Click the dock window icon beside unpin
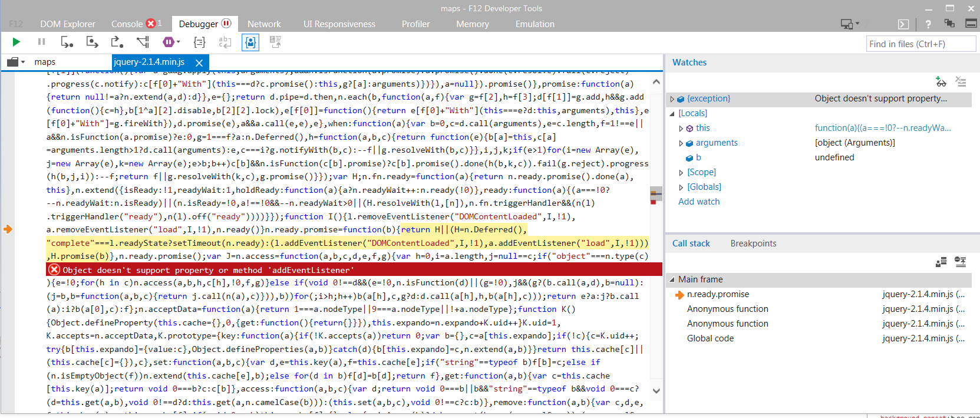This screenshot has height=418, width=980. (x=971, y=24)
